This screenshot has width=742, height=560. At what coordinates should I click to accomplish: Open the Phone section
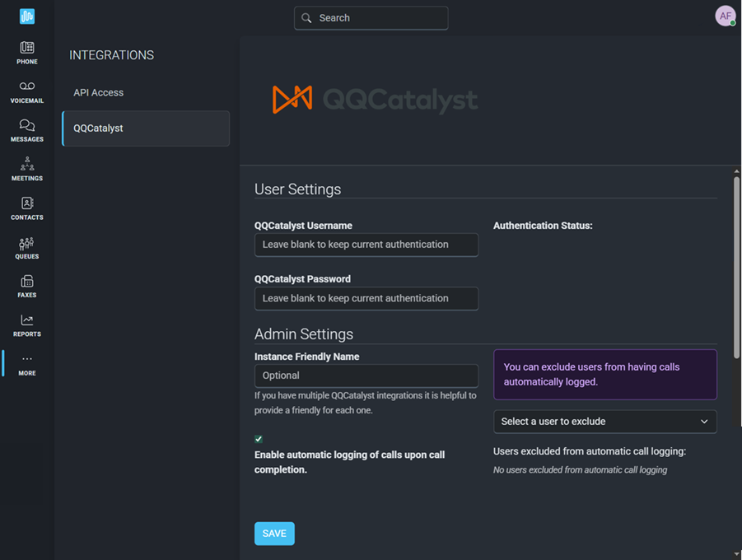tap(26, 51)
